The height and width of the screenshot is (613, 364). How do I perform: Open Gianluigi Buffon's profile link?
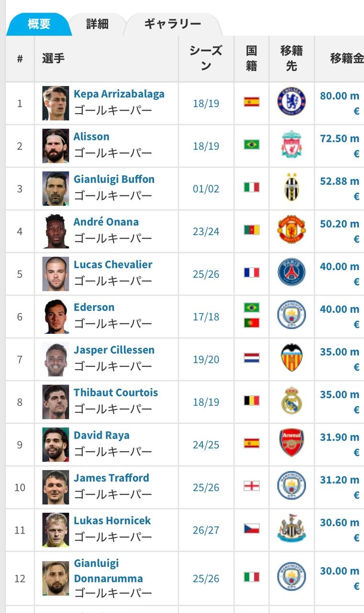(x=114, y=180)
